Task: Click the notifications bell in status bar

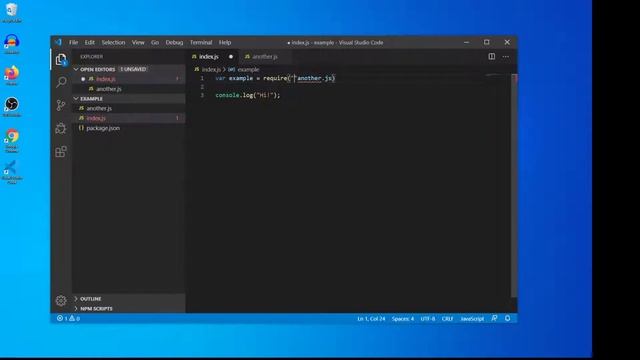Action: point(507,318)
